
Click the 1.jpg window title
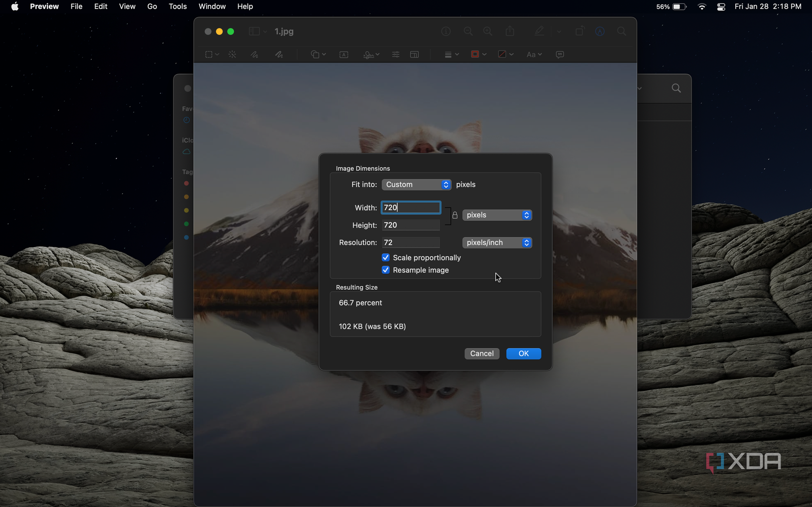(284, 31)
